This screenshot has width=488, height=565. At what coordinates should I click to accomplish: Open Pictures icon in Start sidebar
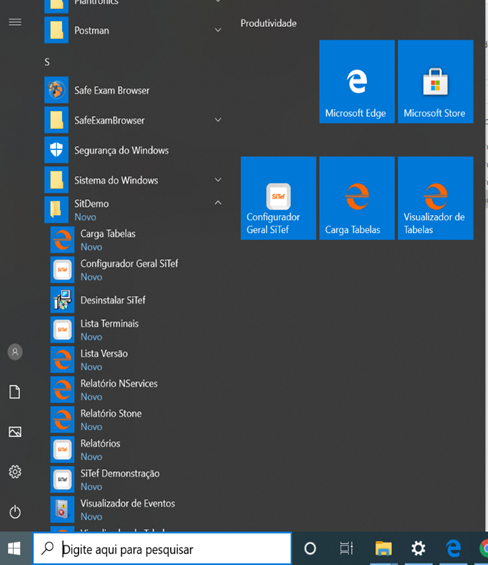point(15,432)
